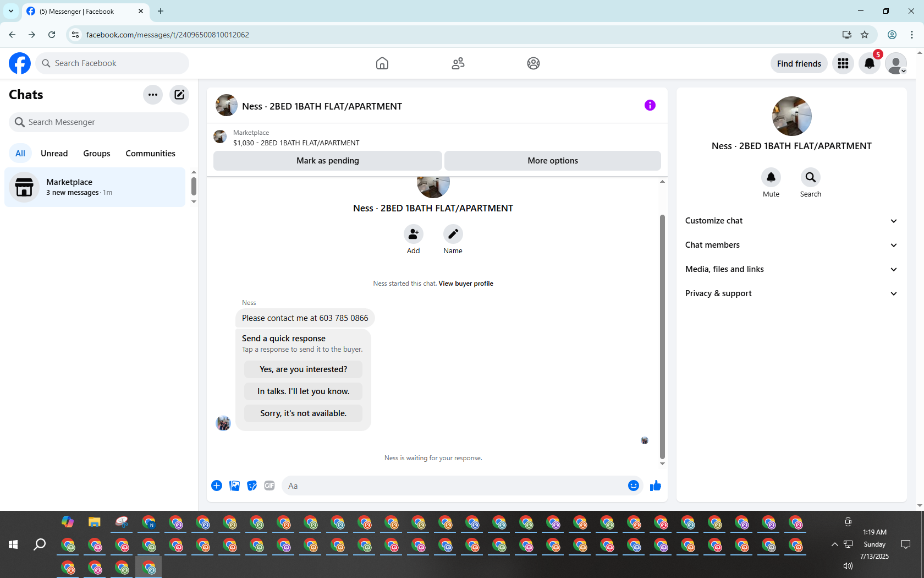Click the Mark as pending button
924x578 pixels.
coord(328,161)
